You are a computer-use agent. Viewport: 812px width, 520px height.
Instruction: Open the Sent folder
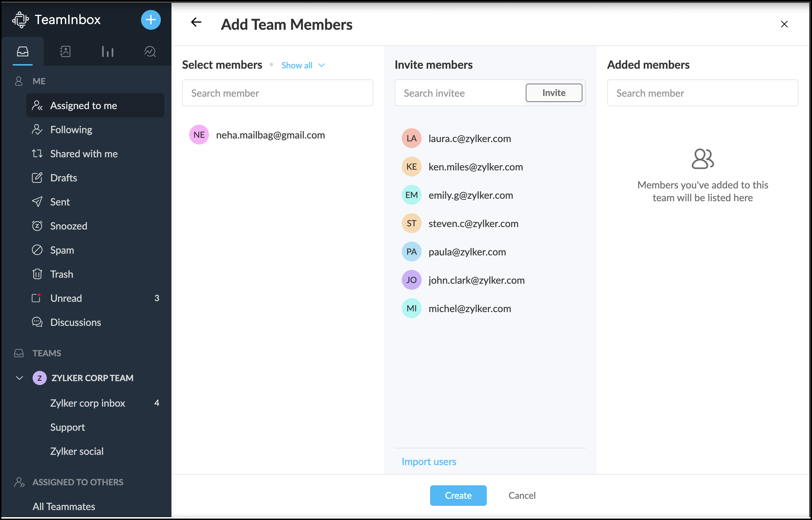pyautogui.click(x=60, y=202)
